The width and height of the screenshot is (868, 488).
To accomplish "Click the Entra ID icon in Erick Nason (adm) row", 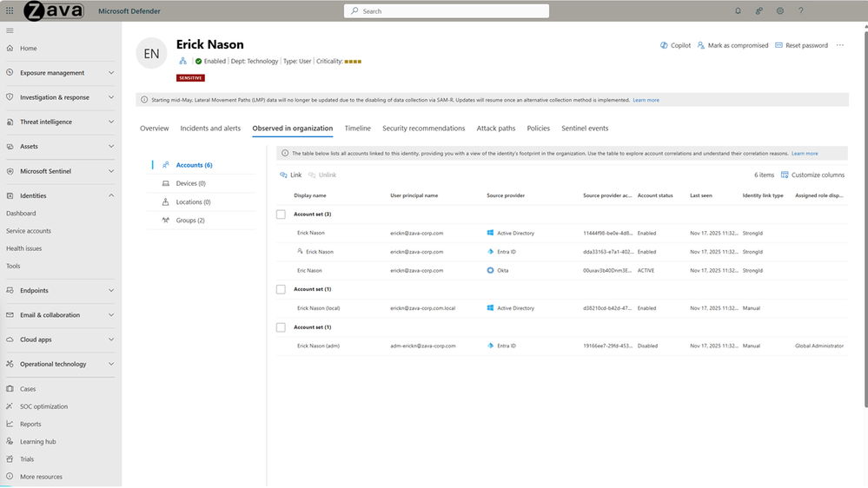I will [x=490, y=346].
